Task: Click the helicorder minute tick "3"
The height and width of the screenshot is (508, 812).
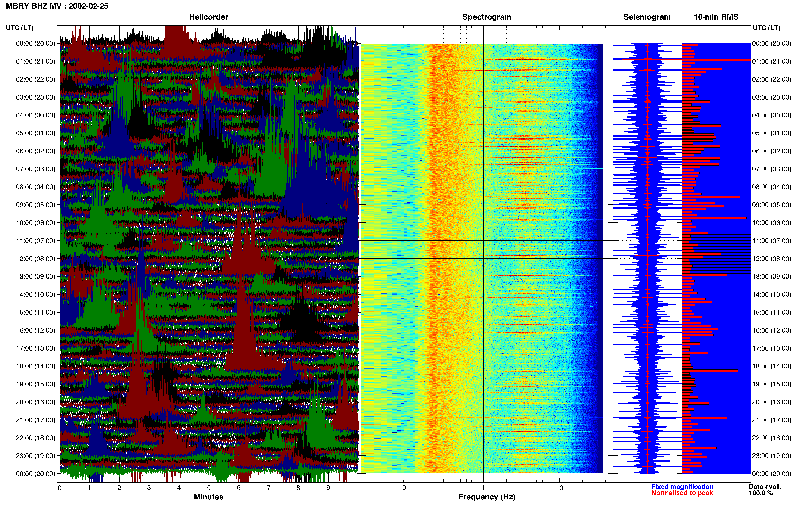Action: (149, 488)
